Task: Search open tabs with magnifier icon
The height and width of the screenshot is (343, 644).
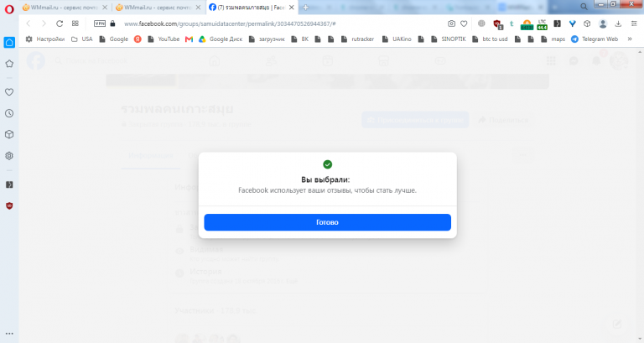Action: click(584, 7)
